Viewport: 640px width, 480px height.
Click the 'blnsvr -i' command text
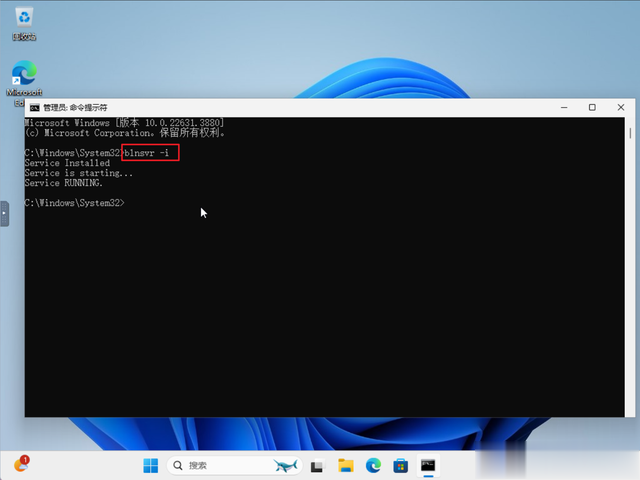[147, 153]
